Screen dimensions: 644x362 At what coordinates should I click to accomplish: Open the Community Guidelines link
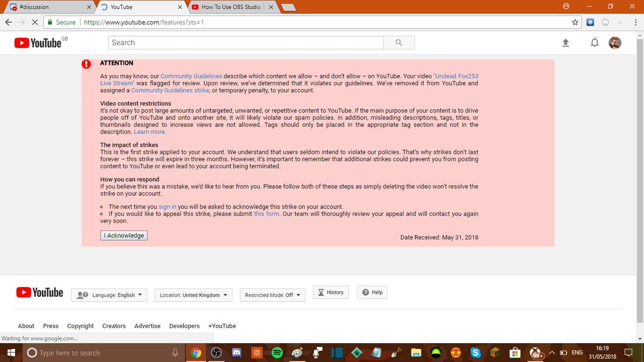(191, 77)
